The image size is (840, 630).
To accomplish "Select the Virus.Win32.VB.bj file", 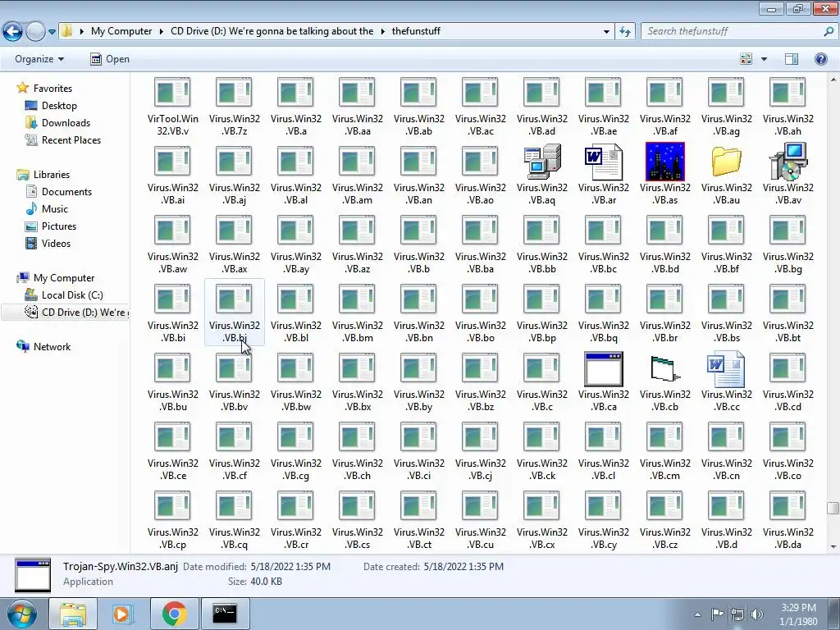I will (234, 313).
